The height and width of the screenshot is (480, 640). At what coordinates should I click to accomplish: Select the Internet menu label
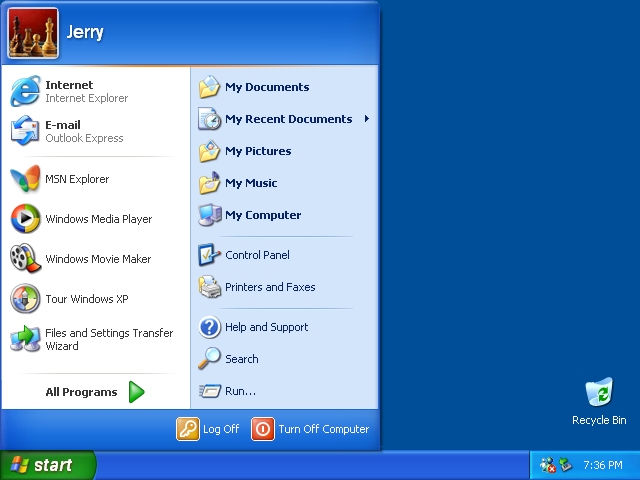tap(69, 85)
